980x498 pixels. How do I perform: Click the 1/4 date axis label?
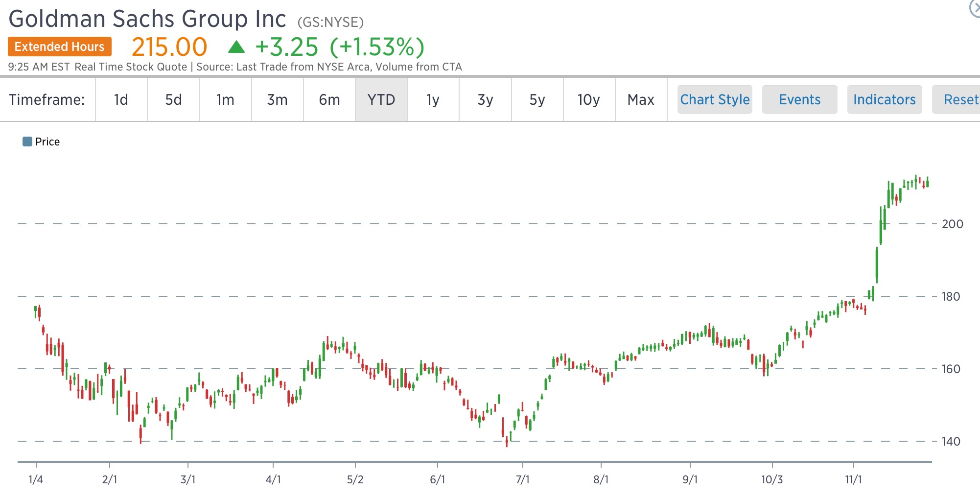36,479
